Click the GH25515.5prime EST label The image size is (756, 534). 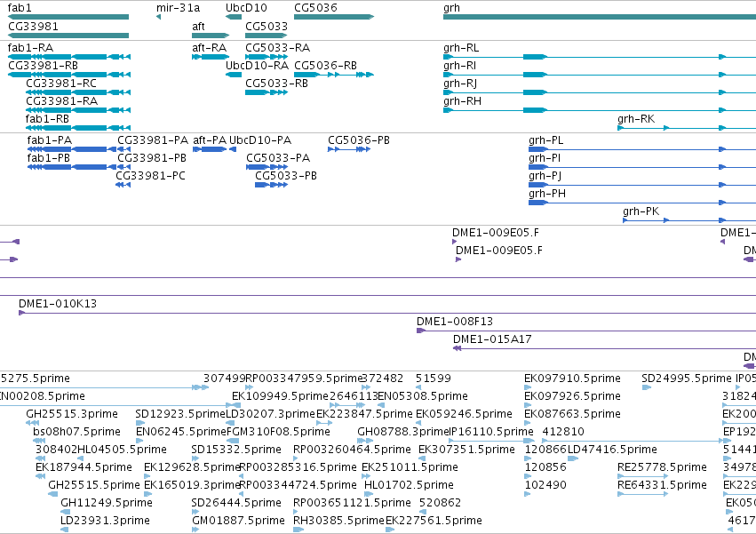point(94,485)
